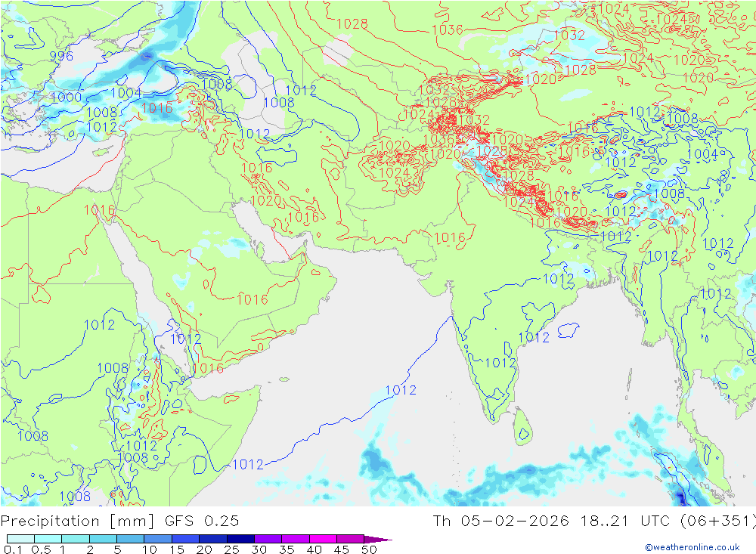Open the weatheronline.co.uk copyright link
Screen dimensions: 756x554
[x=692, y=547]
